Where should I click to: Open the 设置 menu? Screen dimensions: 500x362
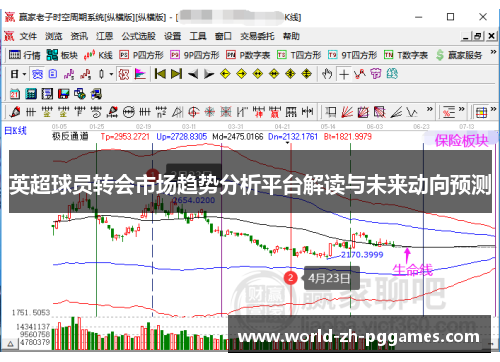[x=172, y=36]
